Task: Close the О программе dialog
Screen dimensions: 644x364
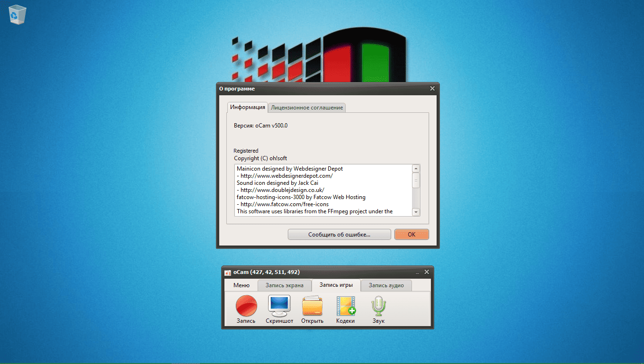Action: [x=432, y=89]
